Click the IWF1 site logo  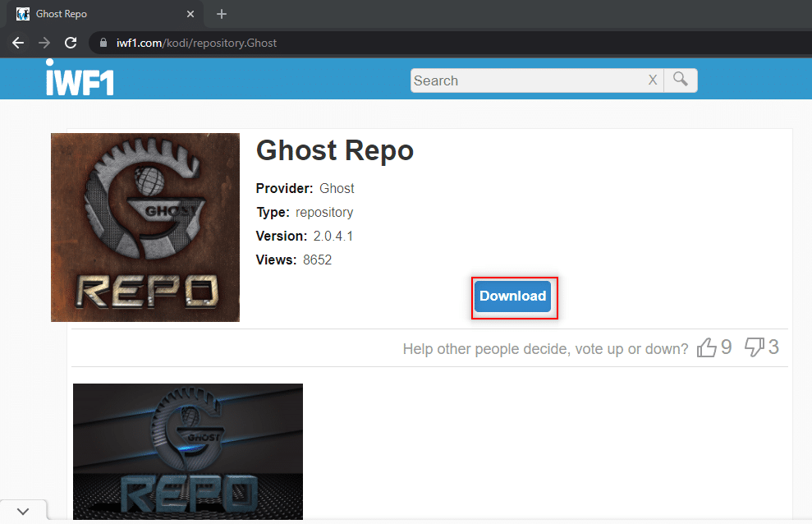pyautogui.click(x=80, y=78)
